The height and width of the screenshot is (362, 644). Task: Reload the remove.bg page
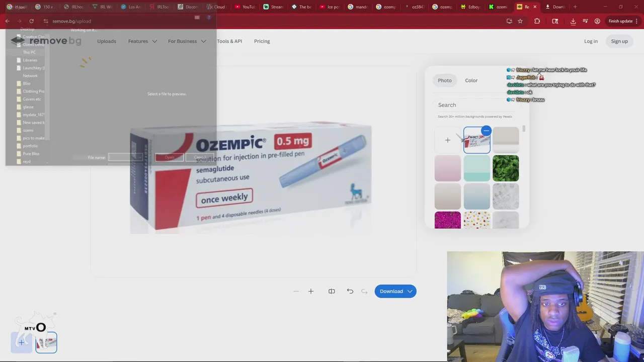tap(31, 21)
